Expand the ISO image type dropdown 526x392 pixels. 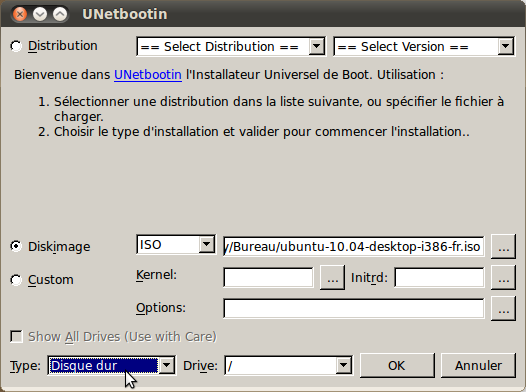click(x=176, y=244)
